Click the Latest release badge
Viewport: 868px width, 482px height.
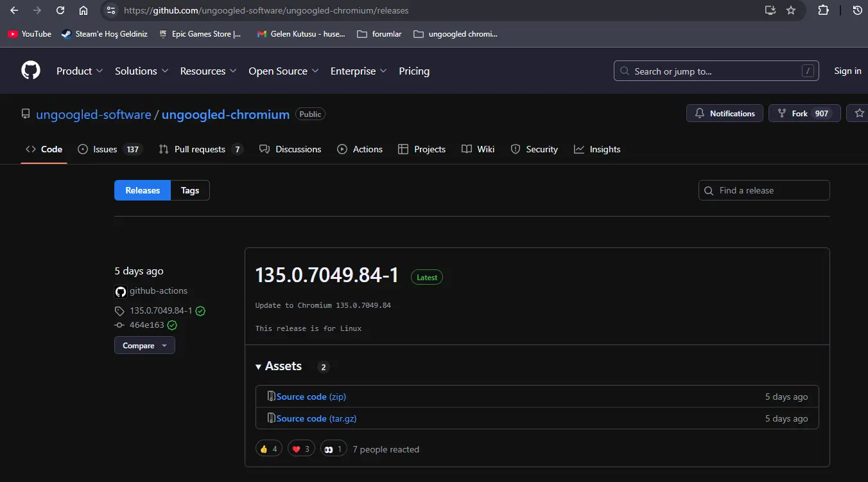[427, 278]
